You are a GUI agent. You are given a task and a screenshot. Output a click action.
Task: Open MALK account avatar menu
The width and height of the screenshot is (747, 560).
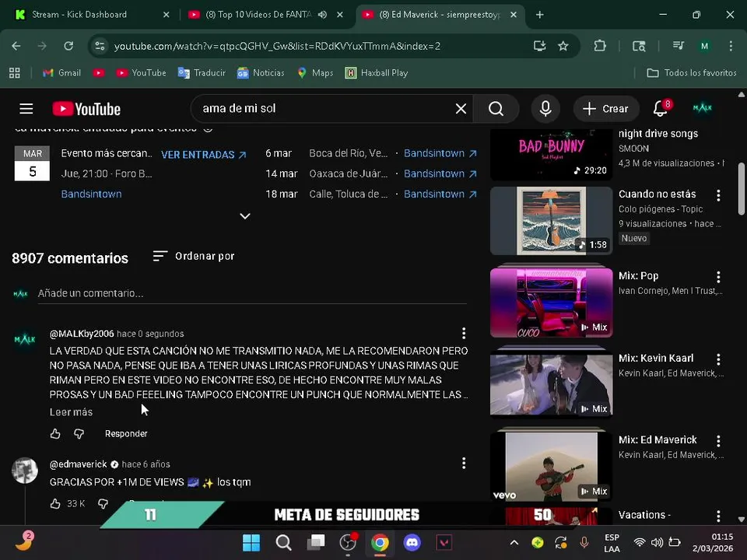(x=702, y=108)
